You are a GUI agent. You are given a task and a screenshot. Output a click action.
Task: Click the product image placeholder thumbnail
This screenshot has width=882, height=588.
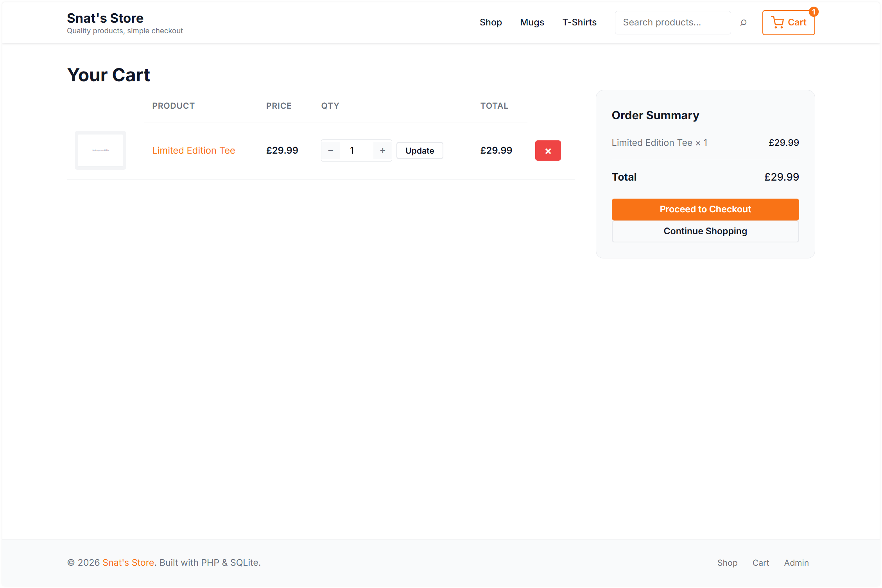coord(100,150)
